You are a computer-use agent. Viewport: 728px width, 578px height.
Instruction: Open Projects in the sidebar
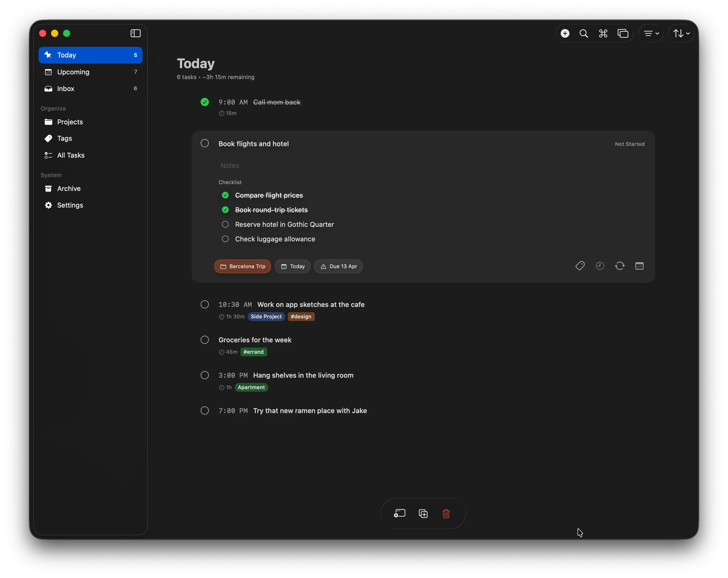pyautogui.click(x=91, y=121)
